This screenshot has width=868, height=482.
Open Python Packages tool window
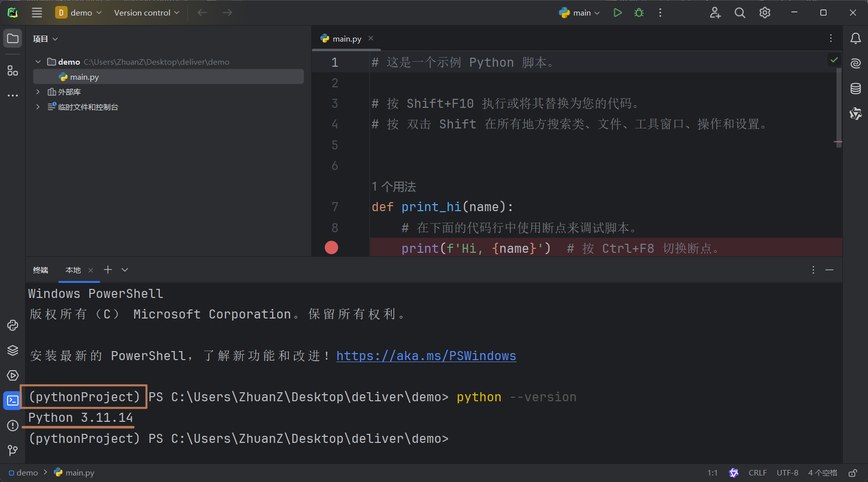point(13,350)
